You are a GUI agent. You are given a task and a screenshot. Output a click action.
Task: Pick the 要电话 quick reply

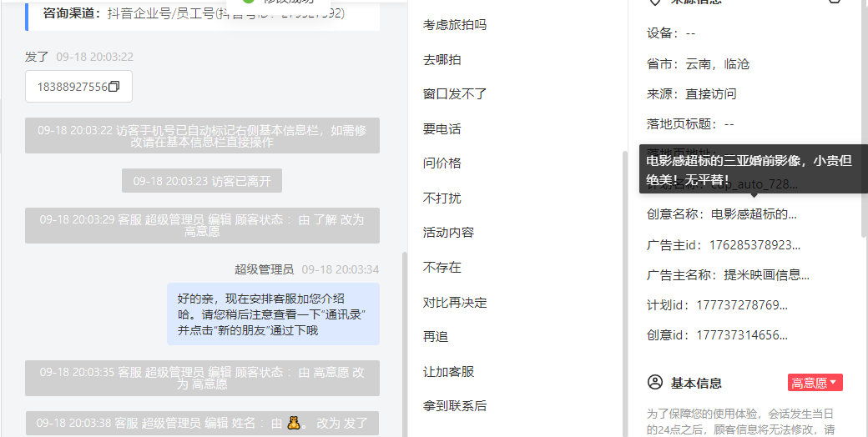[x=442, y=129]
